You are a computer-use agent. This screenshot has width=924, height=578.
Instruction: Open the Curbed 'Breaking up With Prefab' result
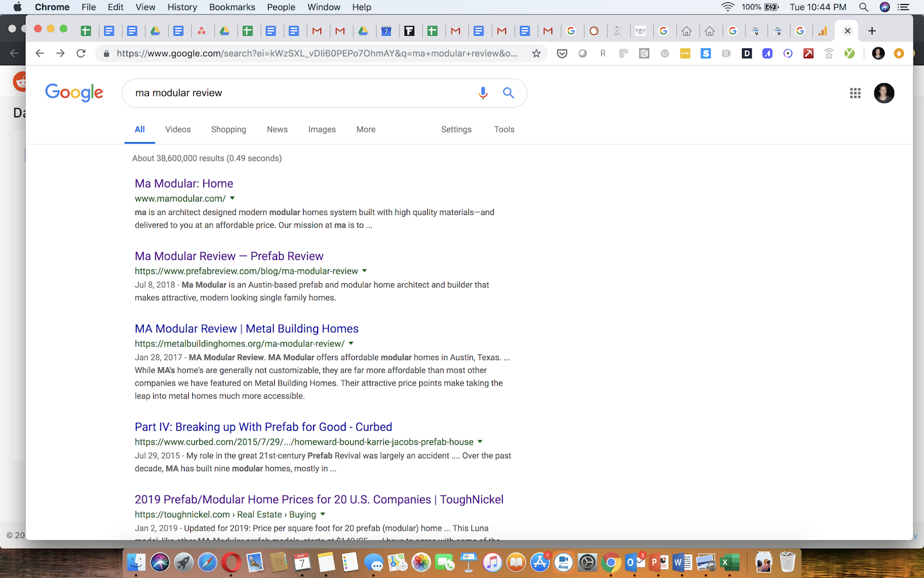263,427
